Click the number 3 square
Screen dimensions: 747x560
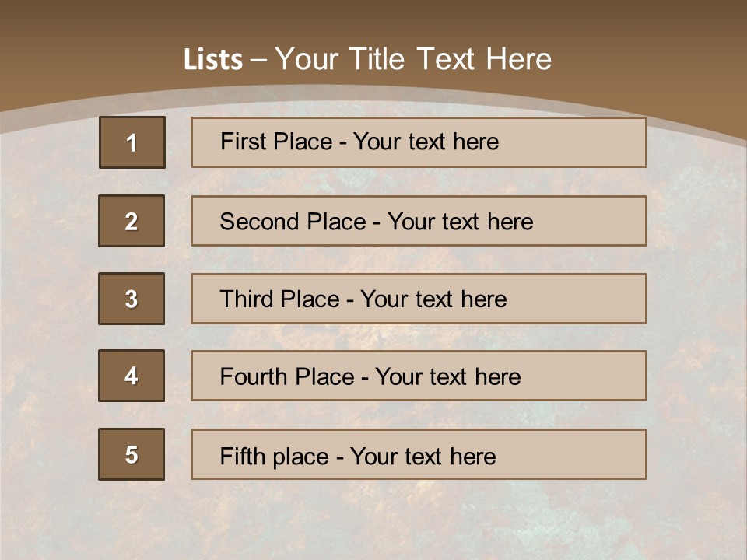[132, 299]
